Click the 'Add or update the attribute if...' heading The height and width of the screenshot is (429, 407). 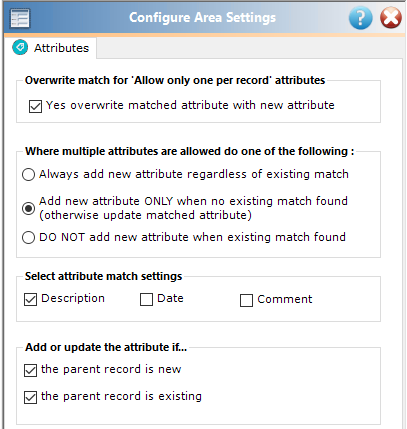[106, 347]
